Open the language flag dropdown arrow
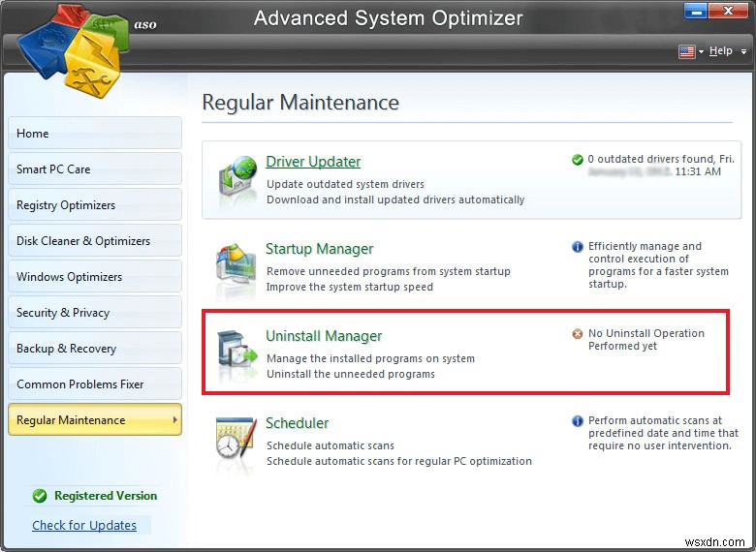The width and height of the screenshot is (756, 552). pyautogui.click(x=701, y=52)
